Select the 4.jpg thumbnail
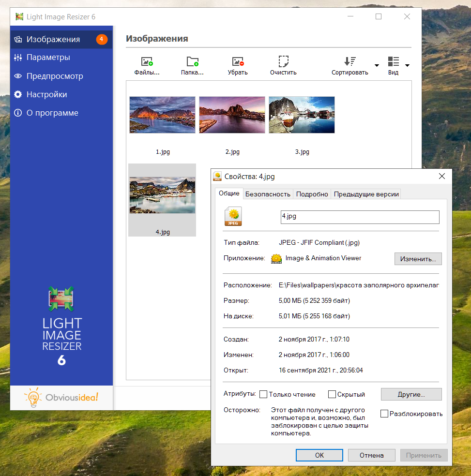The height and width of the screenshot is (476, 471). 162,195
